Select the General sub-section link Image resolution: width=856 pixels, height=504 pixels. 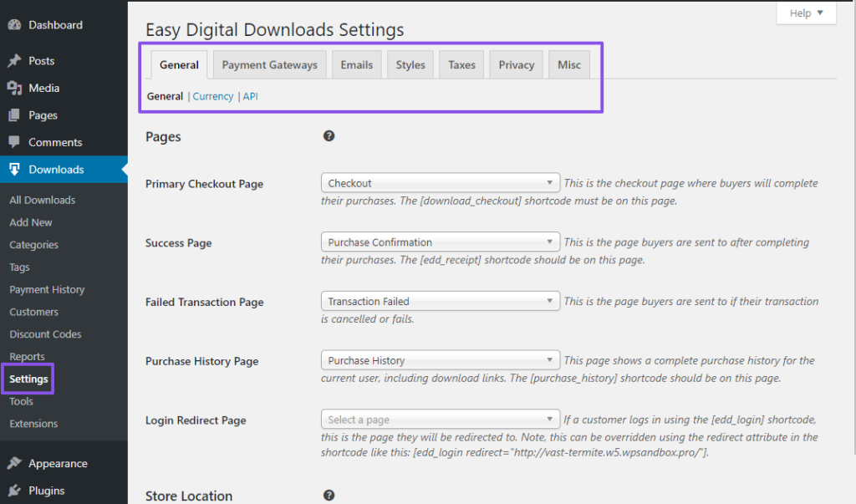pos(165,96)
